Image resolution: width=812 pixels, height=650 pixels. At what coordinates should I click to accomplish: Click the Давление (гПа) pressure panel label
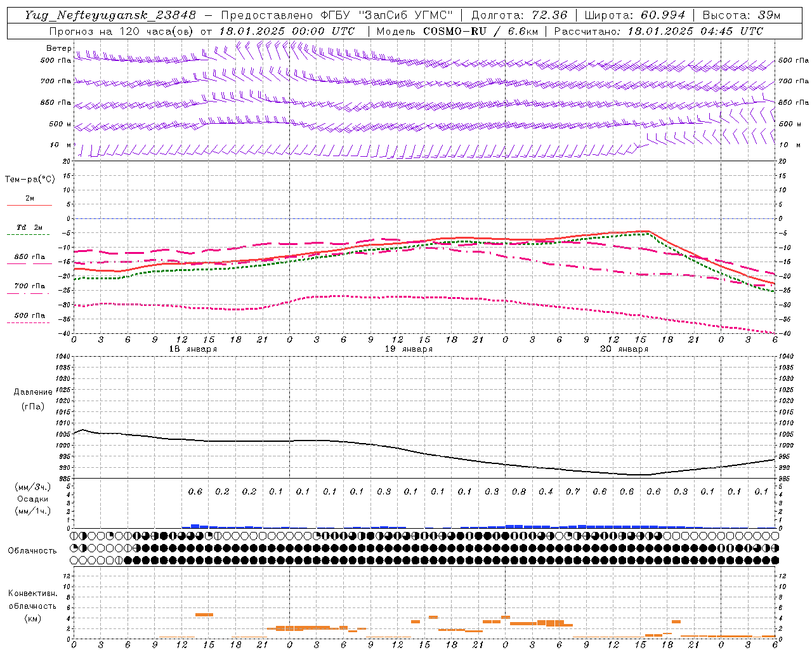pos(33,399)
